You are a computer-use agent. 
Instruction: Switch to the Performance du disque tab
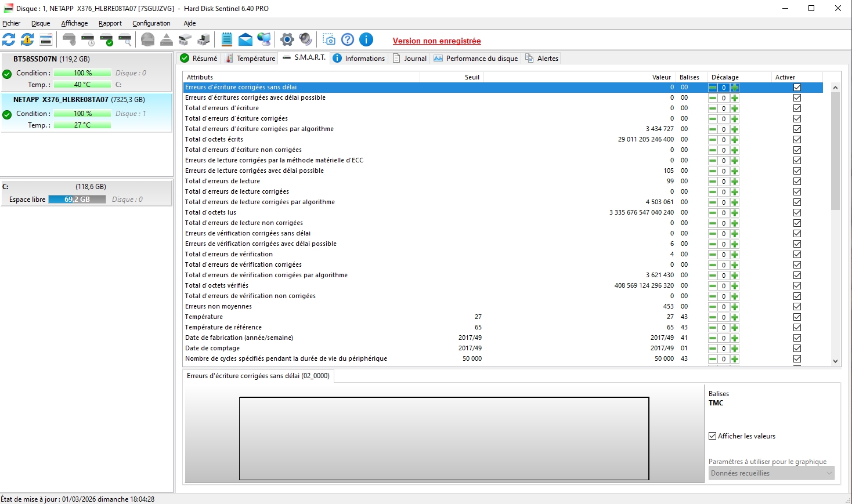[x=475, y=59]
